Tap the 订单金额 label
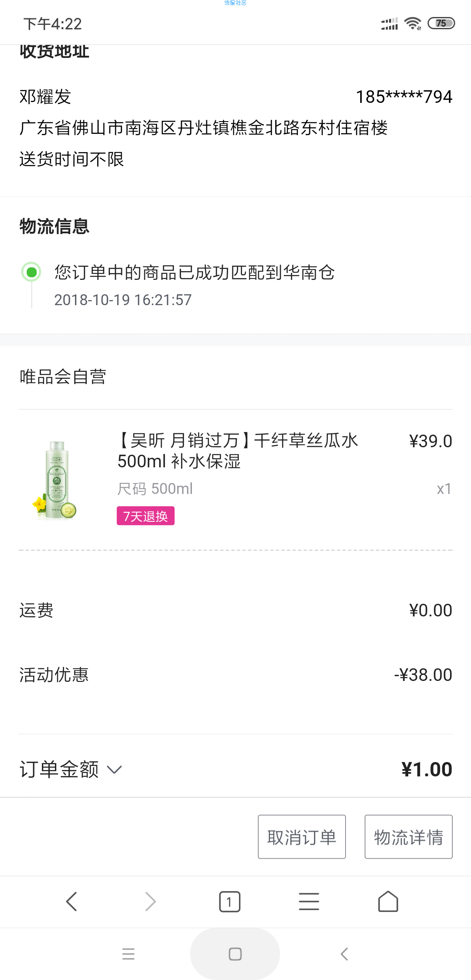Screen dimensions: 471x980 click(59, 769)
